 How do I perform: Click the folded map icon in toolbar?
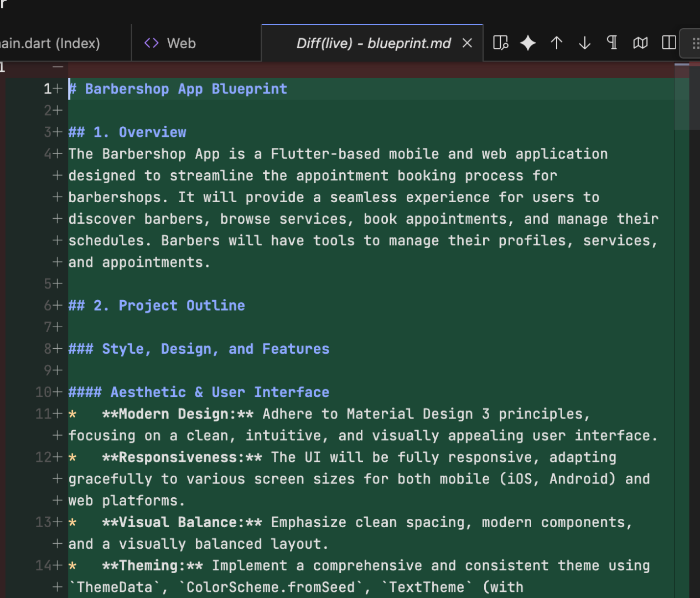pos(640,43)
